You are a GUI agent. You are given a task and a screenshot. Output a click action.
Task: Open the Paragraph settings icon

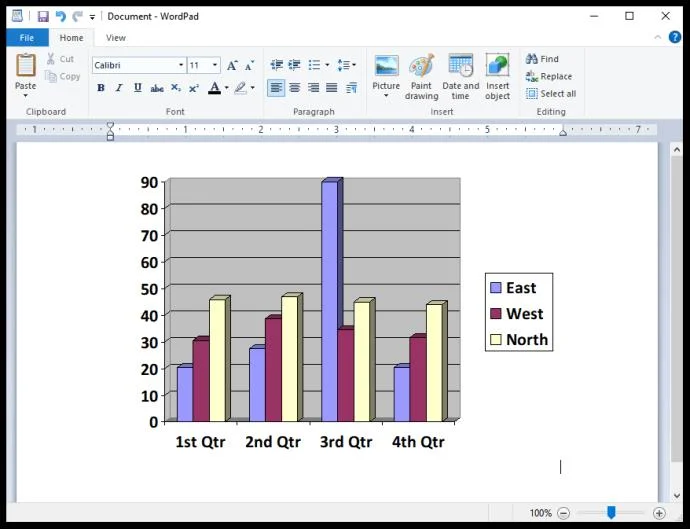(x=351, y=88)
